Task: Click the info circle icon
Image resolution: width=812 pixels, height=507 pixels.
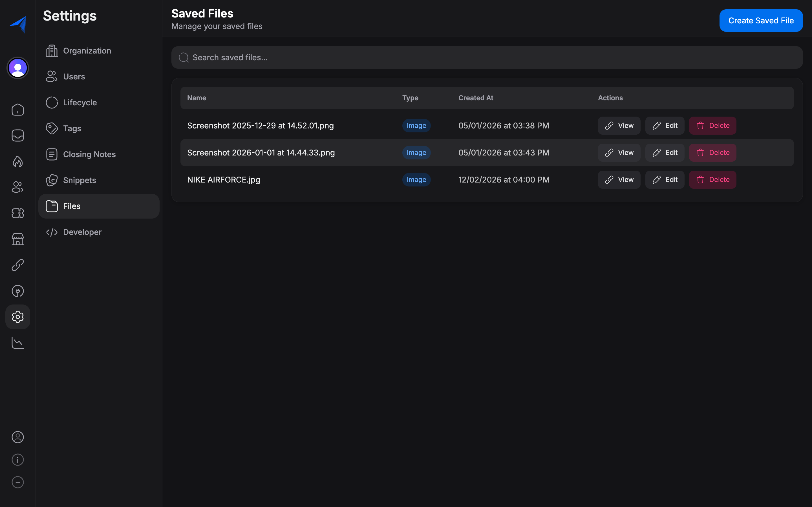Action: 17,459
